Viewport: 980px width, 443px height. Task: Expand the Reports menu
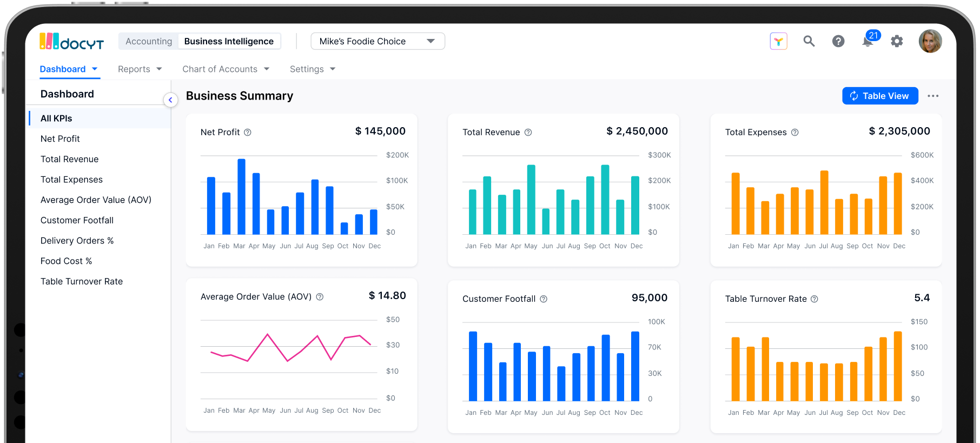[x=140, y=69]
